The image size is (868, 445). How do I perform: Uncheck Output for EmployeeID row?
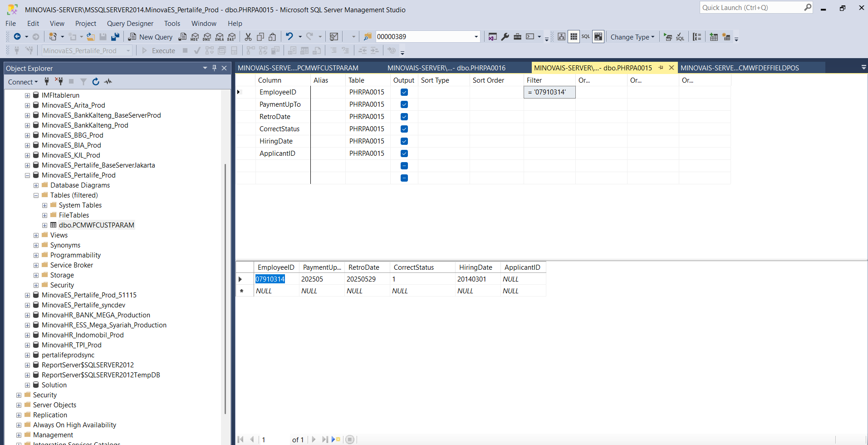pos(404,92)
